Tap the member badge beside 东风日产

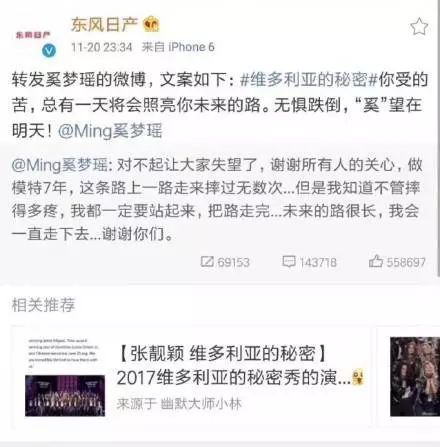click(151, 24)
